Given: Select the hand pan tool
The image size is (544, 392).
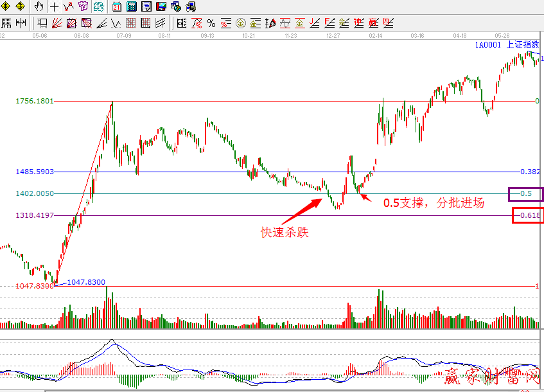Looking at the screenshot, I should [39, 6].
